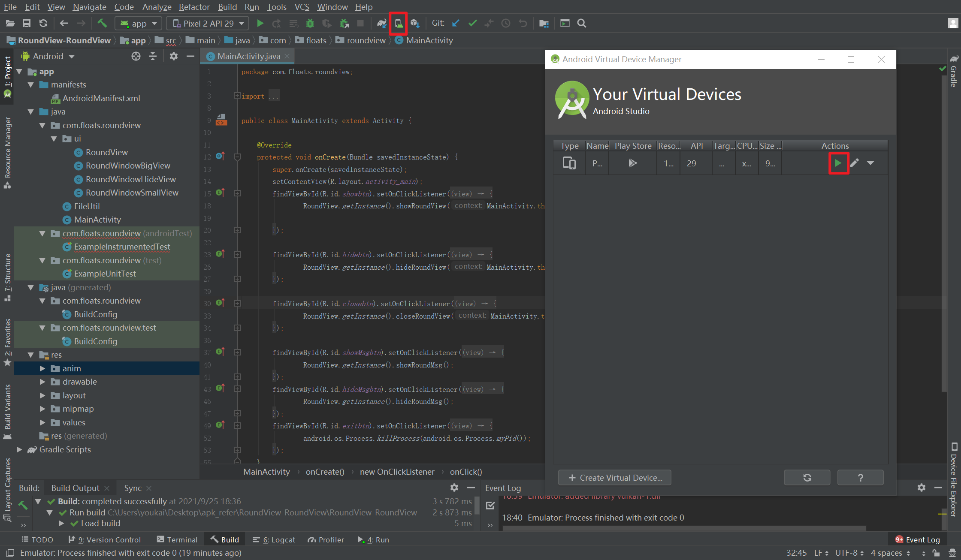This screenshot has height=560, width=961.
Task: Click the Search Everywhere magnifier icon
Action: [582, 24]
